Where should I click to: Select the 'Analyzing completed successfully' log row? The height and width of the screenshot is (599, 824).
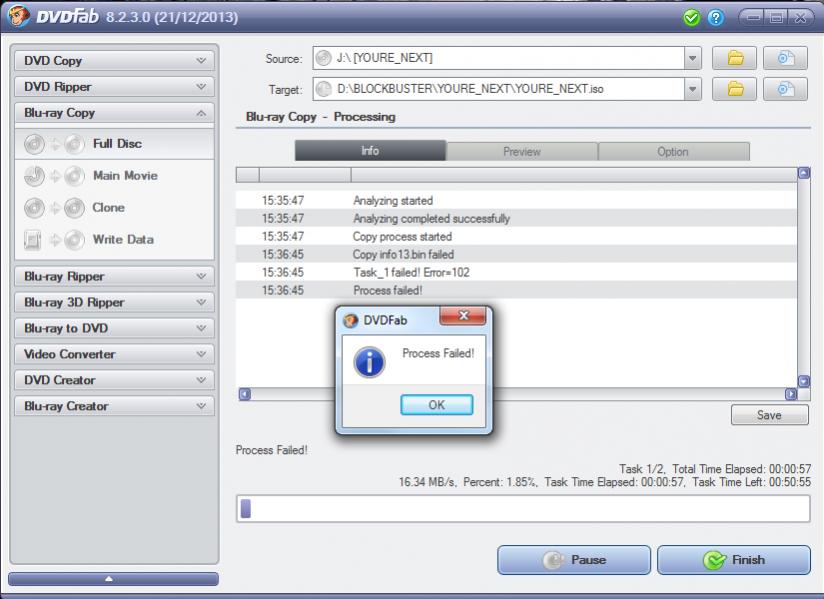[516, 219]
